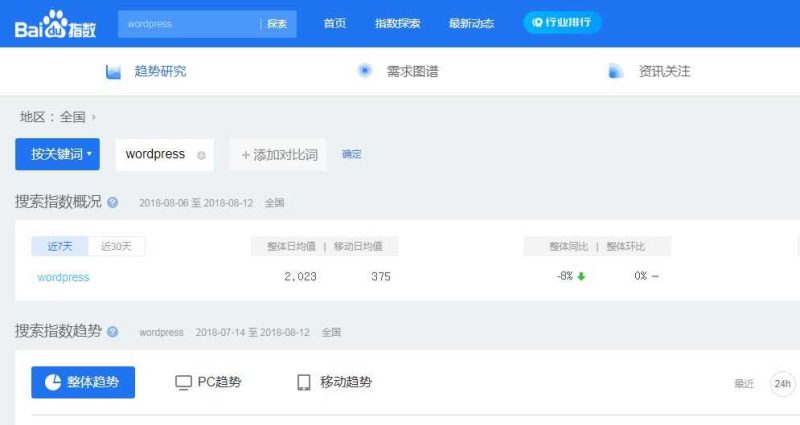Click help icon next to 搜索指数概况
Image resolution: width=800 pixels, height=425 pixels.
112,202
